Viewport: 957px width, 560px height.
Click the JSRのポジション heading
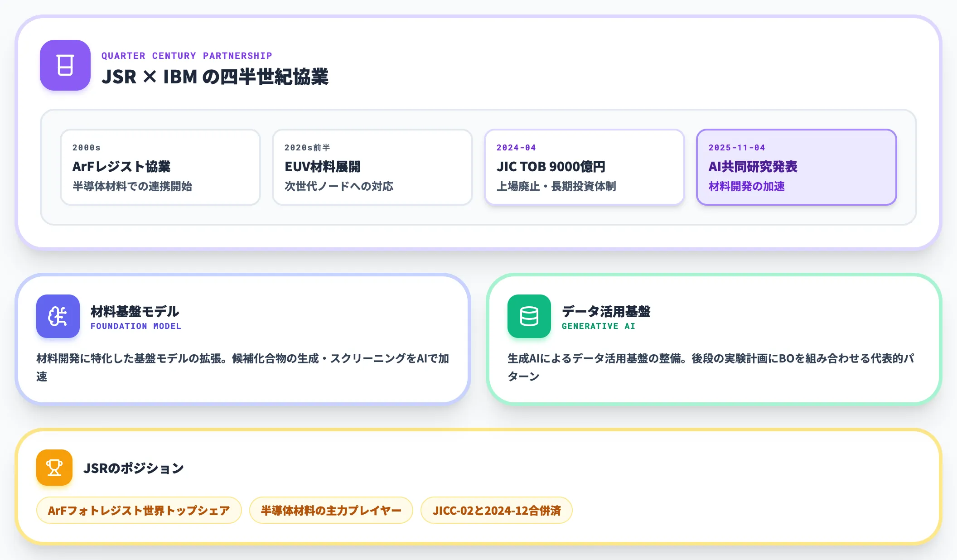point(134,468)
